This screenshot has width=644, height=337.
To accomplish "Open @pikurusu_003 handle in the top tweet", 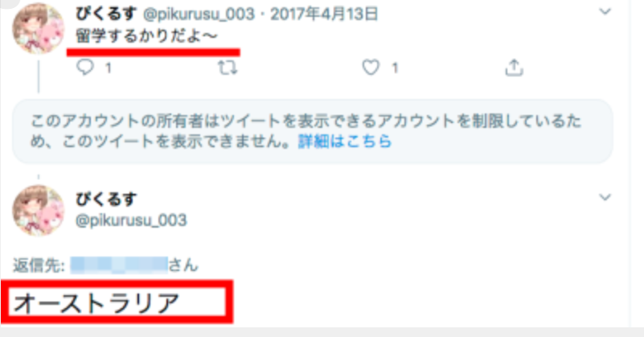I will coord(199,14).
